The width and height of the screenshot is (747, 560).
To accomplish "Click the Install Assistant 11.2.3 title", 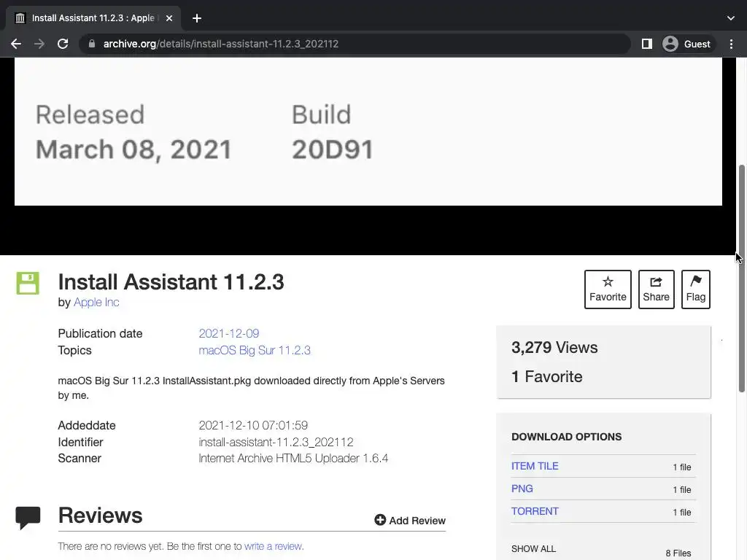I will coord(171,282).
